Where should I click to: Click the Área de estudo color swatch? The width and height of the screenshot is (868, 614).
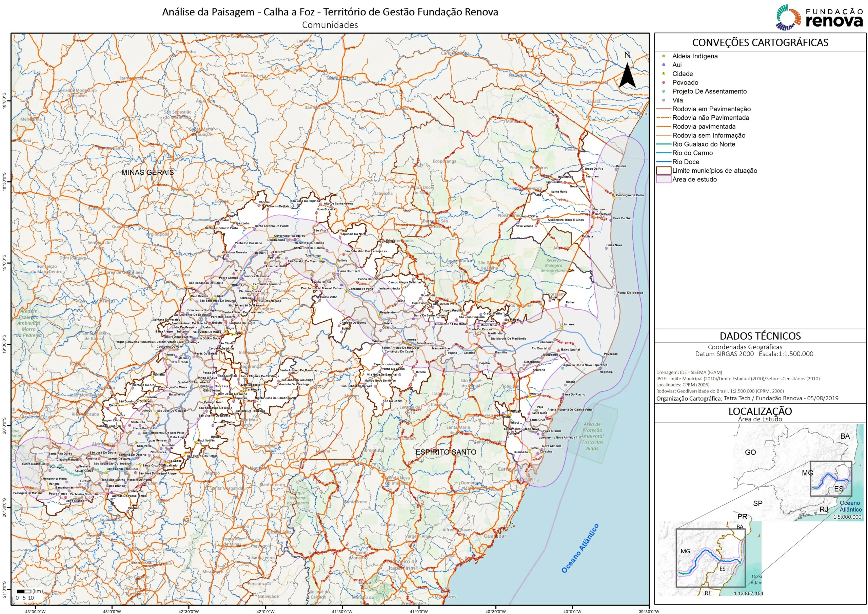click(x=664, y=179)
